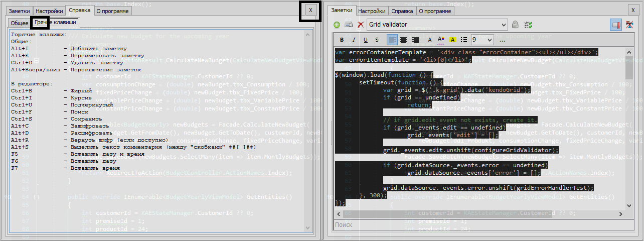
Task: Click the 'Подчеркнутый' hotkey line
Action: (62, 104)
